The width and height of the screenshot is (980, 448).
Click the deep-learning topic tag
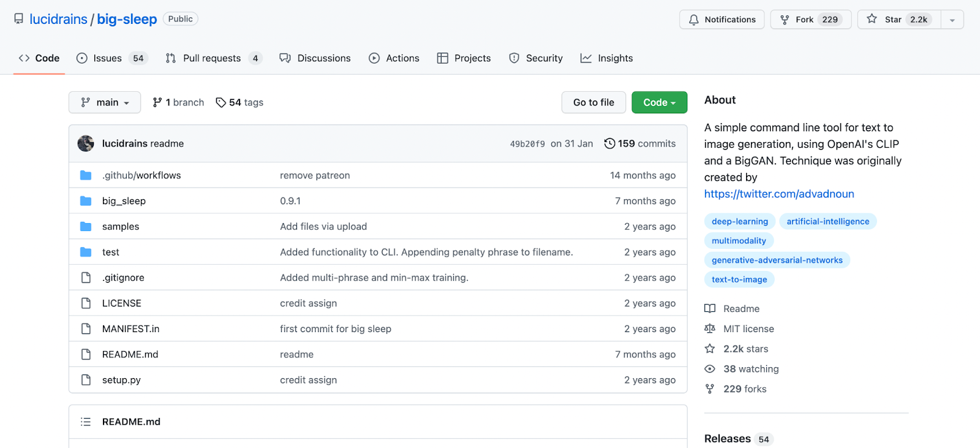tap(740, 221)
